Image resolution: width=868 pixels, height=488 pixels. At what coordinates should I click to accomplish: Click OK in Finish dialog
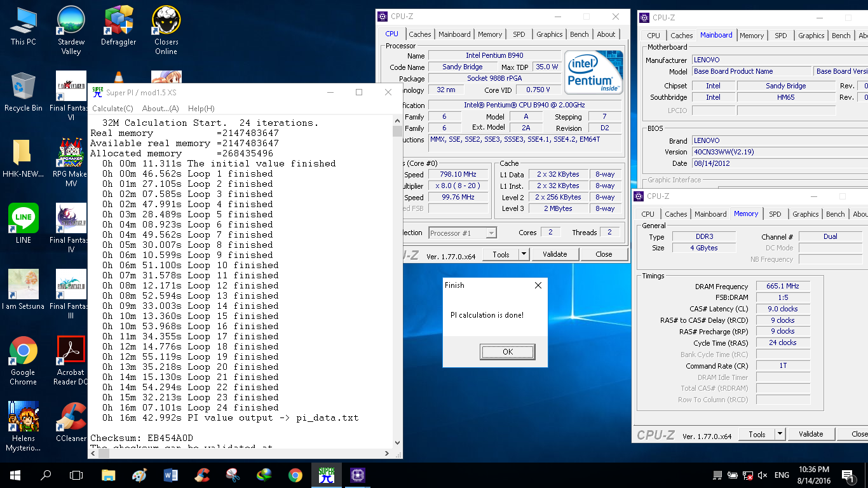pyautogui.click(x=508, y=351)
